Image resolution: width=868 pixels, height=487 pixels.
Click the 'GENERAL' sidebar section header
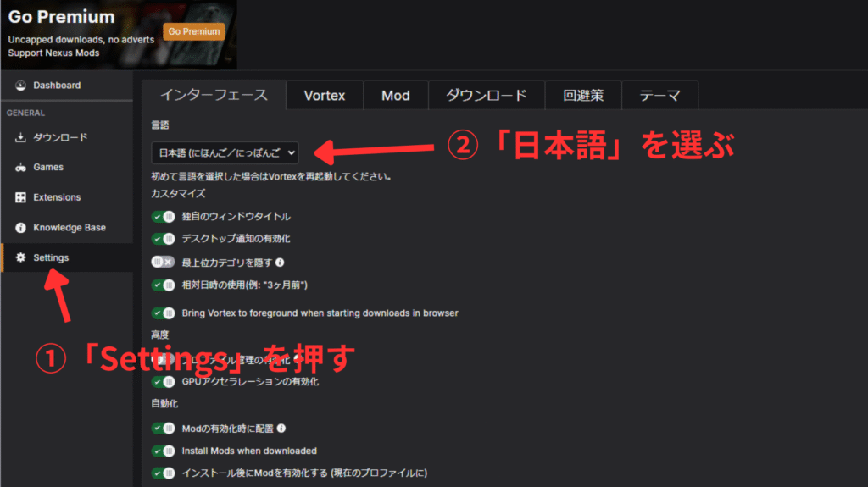pyautogui.click(x=25, y=113)
